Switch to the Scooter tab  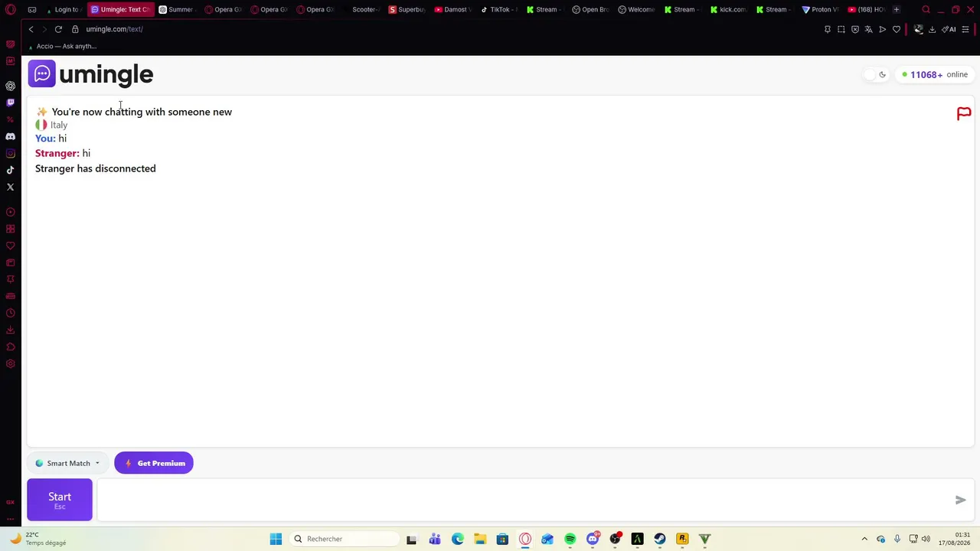pos(361,9)
